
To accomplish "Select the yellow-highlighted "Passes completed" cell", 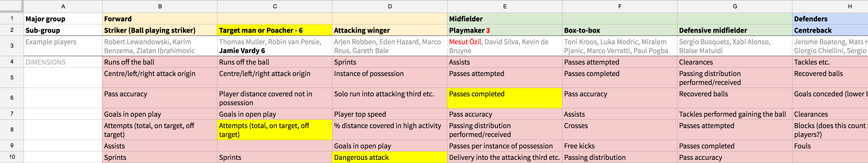I will pyautogui.click(x=505, y=98).
